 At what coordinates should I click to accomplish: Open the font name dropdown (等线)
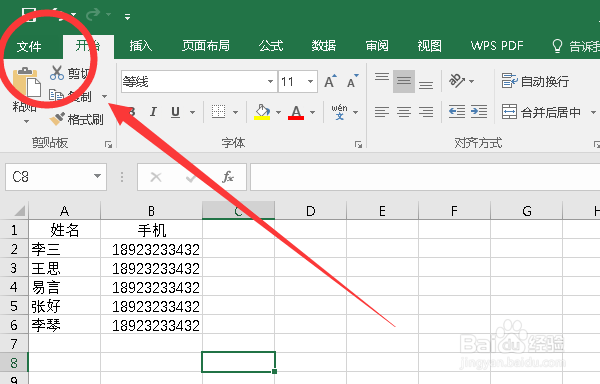point(270,81)
